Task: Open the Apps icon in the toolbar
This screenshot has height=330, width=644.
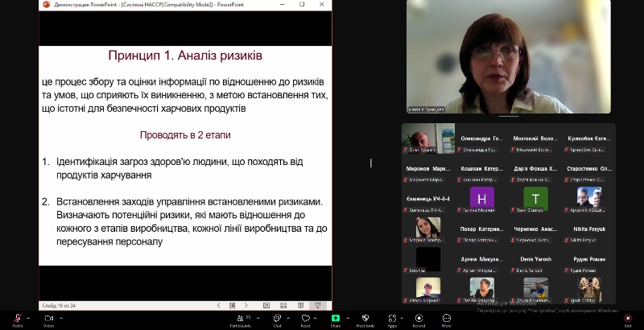Action: point(392,319)
